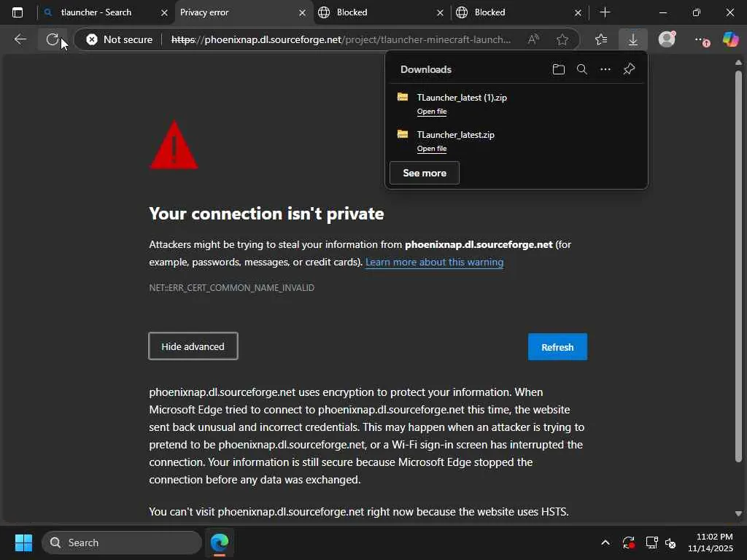This screenshot has height=560, width=747.
Task: Search downloads with the magnifier icon
Action: click(581, 69)
